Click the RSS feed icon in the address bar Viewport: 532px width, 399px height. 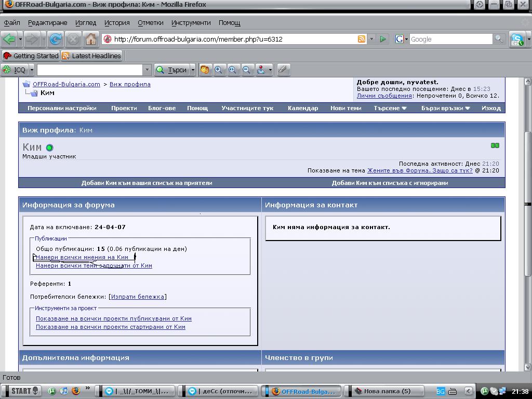point(362,39)
